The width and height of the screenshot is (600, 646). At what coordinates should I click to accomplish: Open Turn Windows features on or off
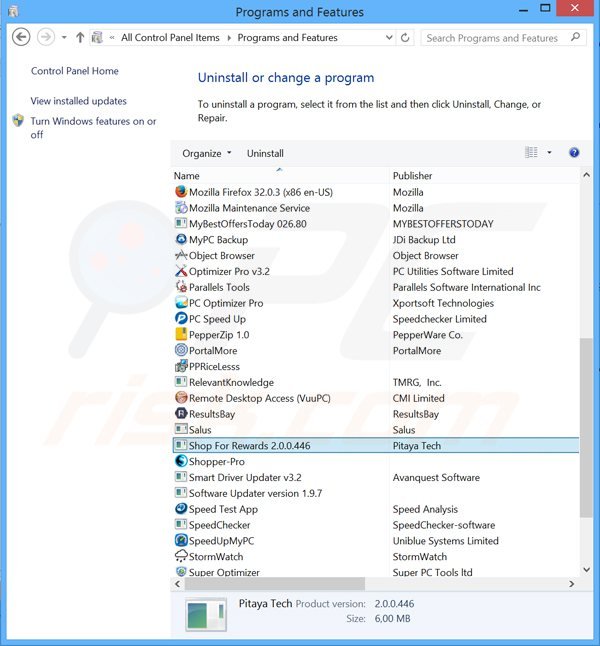pyautogui.click(x=93, y=128)
